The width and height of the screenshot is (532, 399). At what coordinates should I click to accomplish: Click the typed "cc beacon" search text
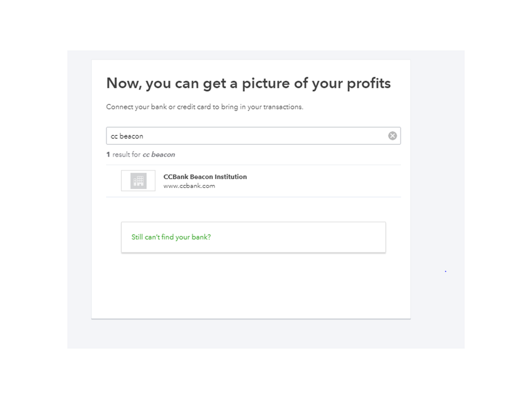[x=127, y=136]
